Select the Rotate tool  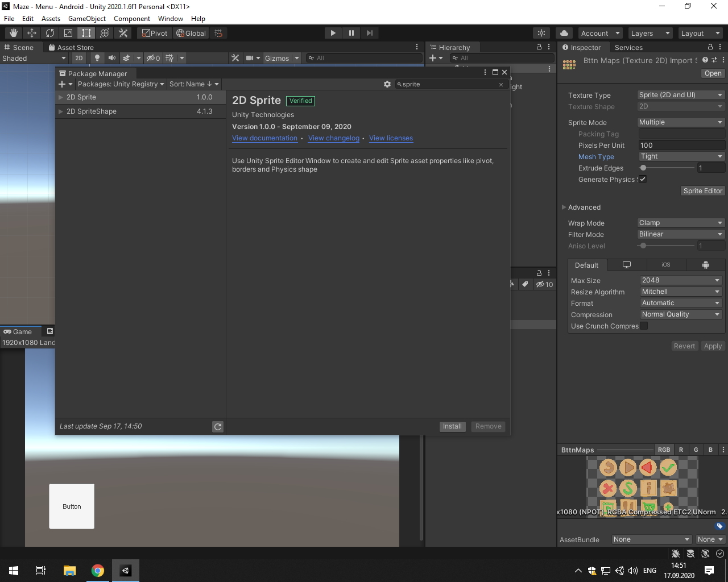click(50, 33)
